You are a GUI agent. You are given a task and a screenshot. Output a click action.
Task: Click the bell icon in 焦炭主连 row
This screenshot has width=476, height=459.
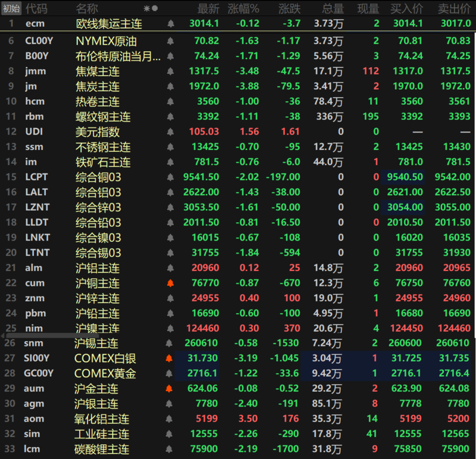click(170, 86)
